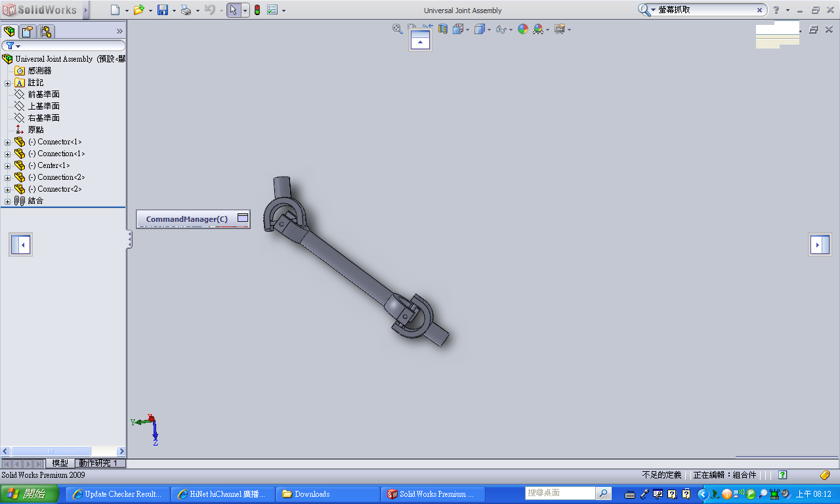Viewport: 840px width, 504px height.
Task: Click the desktop search magnifier button
Action: (604, 493)
